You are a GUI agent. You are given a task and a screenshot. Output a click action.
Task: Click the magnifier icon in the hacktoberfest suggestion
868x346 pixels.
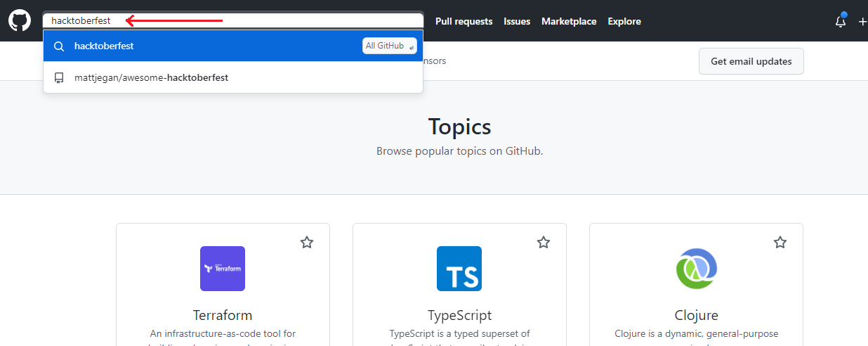click(x=59, y=46)
